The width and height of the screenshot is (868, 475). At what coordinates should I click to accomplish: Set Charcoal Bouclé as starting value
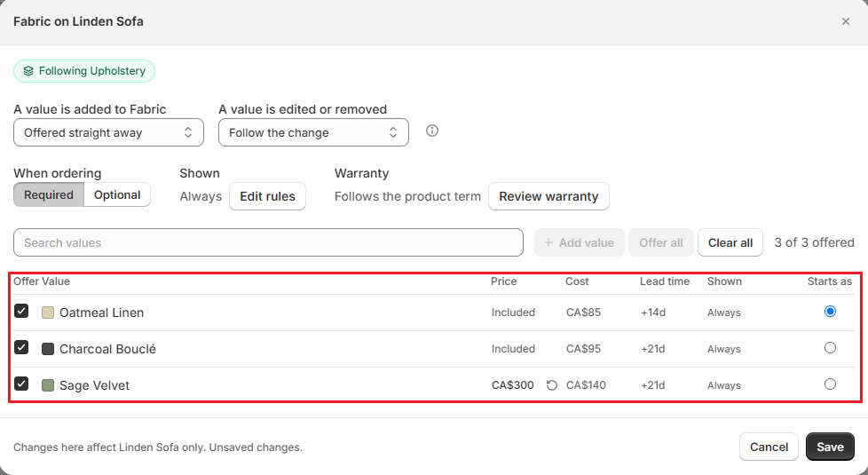point(829,348)
